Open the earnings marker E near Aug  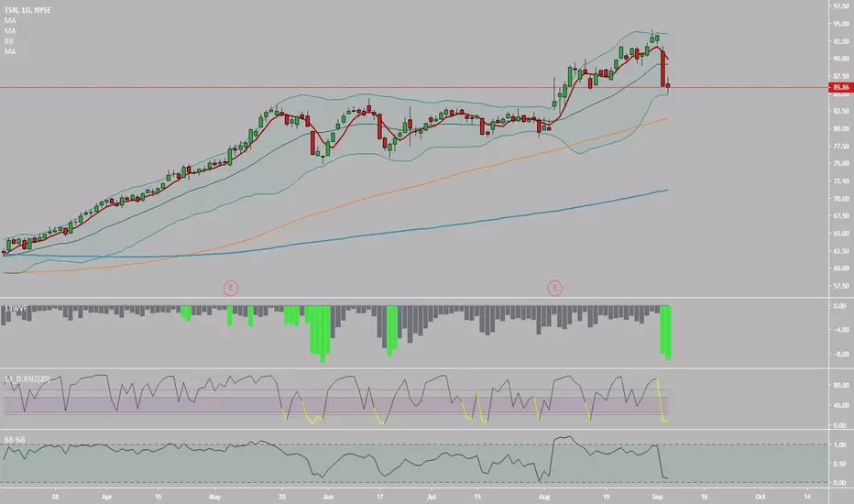[554, 288]
